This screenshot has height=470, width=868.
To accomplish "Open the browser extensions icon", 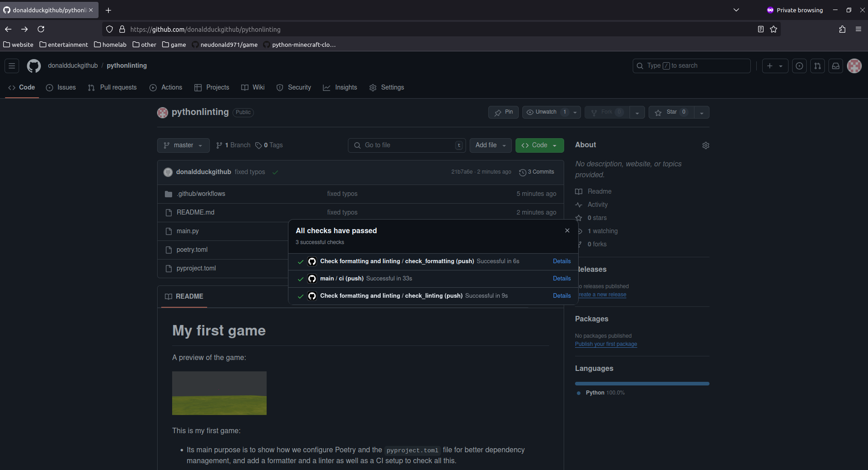I will (842, 29).
